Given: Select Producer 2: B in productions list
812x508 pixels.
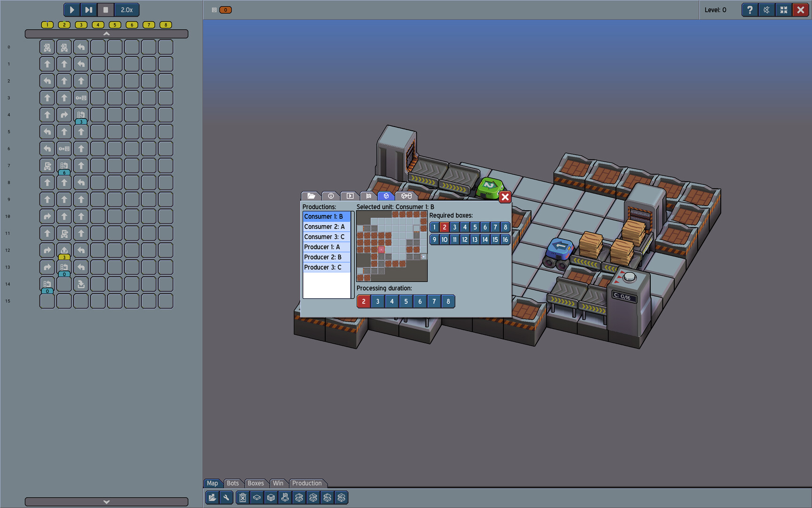Looking at the screenshot, I should click(x=323, y=257).
